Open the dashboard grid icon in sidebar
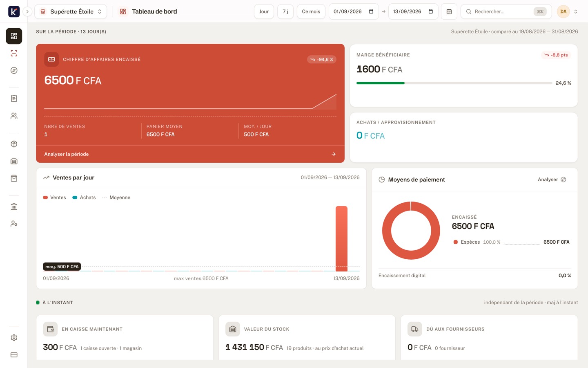The image size is (588, 368). coord(14,36)
